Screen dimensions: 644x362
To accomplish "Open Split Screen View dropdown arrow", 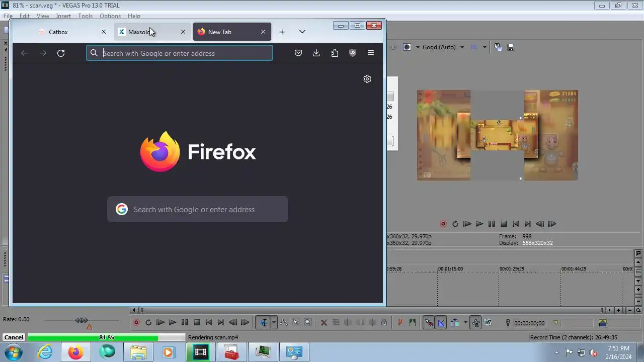I will pyautogui.click(x=418, y=47).
